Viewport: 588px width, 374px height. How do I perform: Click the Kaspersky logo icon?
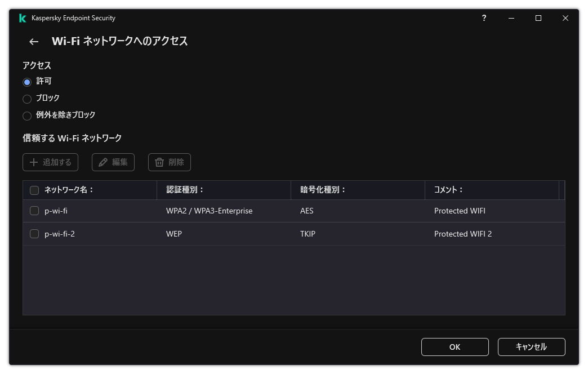click(x=23, y=18)
